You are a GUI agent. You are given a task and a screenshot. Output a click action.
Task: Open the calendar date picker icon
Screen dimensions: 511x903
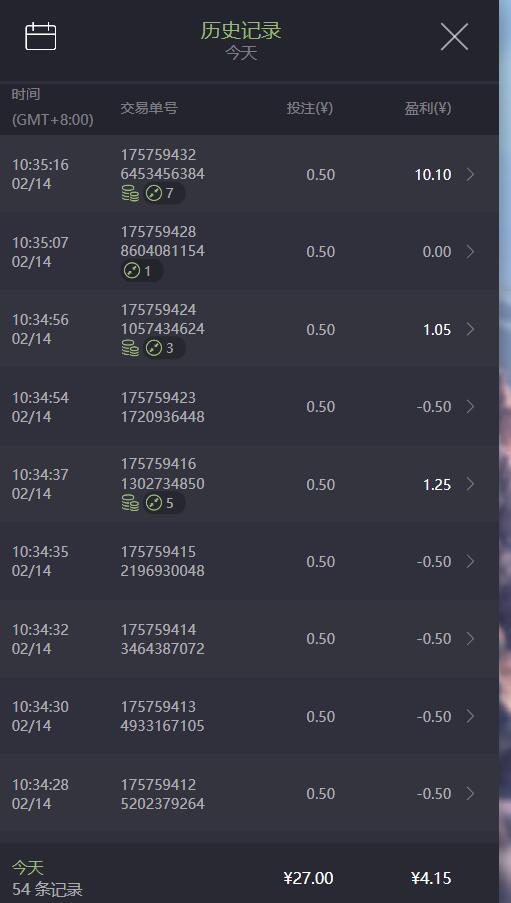click(40, 36)
